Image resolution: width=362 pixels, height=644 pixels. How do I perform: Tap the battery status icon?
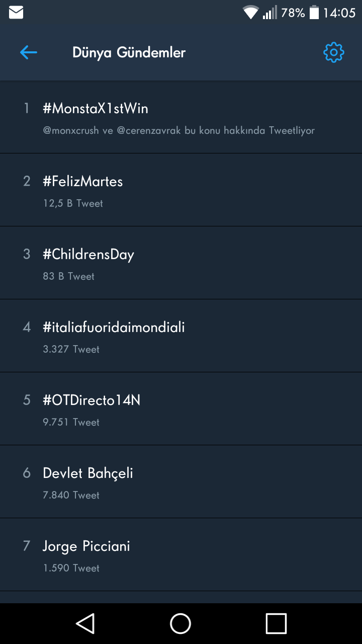tap(314, 13)
